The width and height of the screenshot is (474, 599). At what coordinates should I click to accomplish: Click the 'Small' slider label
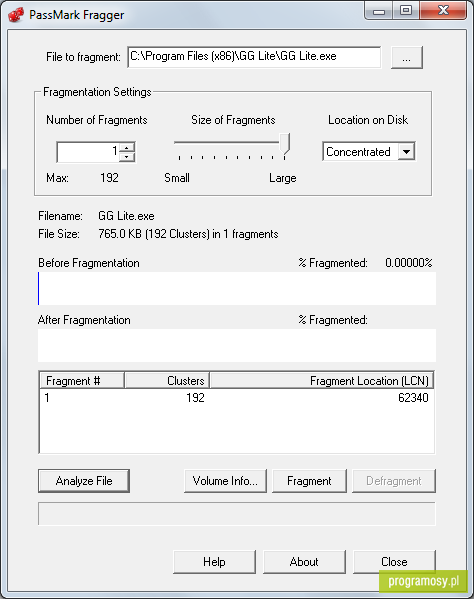(x=177, y=178)
